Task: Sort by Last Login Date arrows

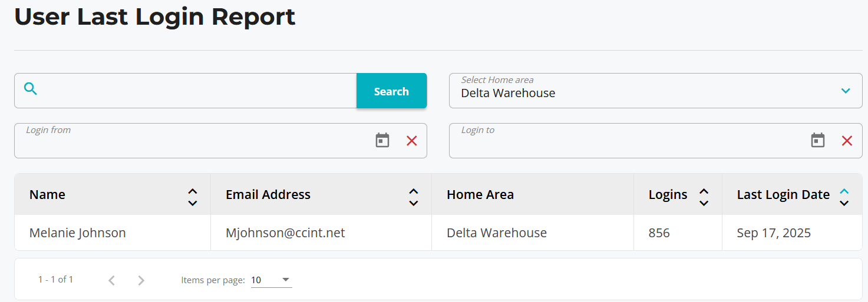Action: [844, 197]
